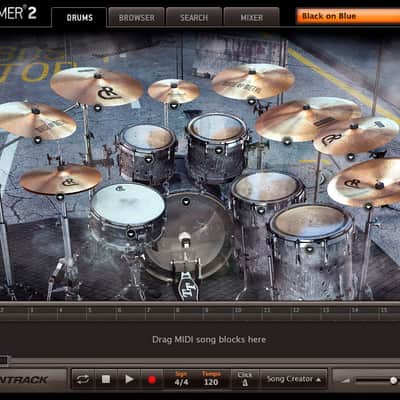Toggle the loop playback button
Image resolution: width=400 pixels, height=400 pixels.
click(83, 379)
